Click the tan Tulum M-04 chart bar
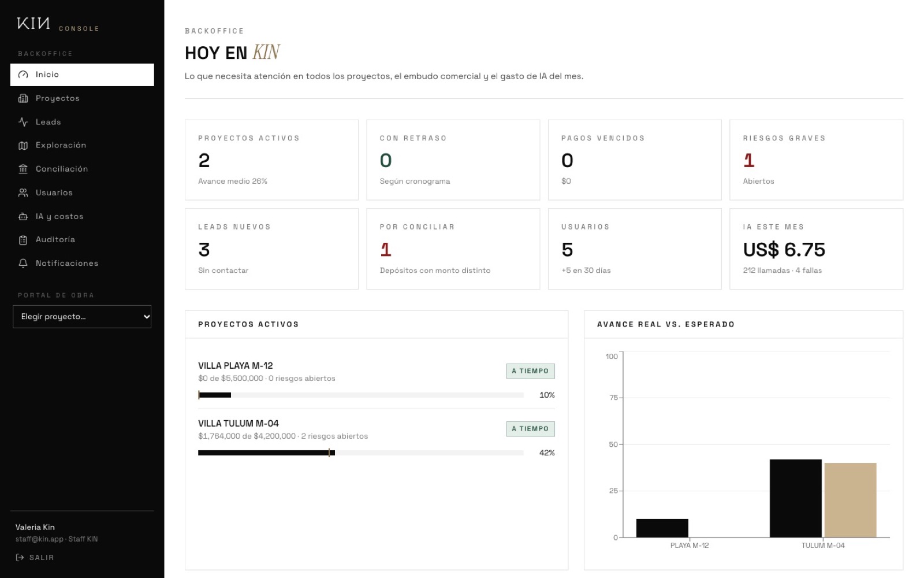Viewport: 924px width, 578px height. pos(850,500)
